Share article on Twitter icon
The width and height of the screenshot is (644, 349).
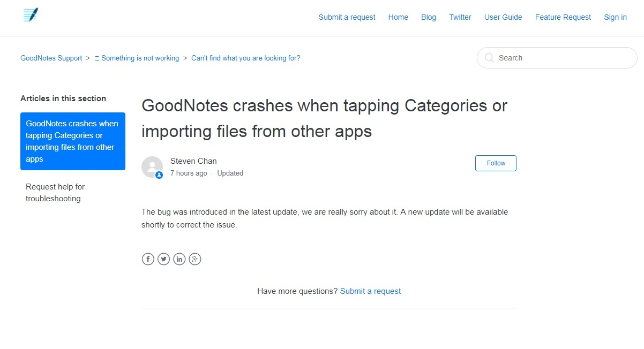pos(163,259)
